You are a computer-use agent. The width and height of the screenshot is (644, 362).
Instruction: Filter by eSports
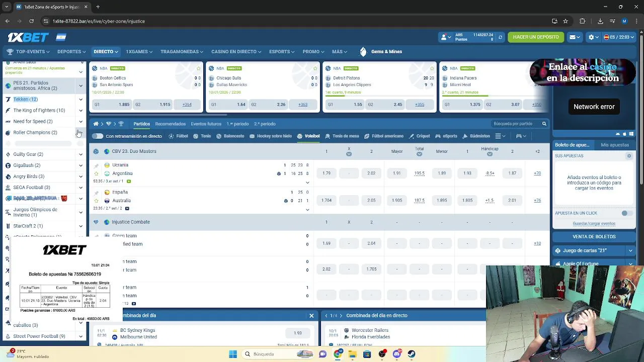446,136
